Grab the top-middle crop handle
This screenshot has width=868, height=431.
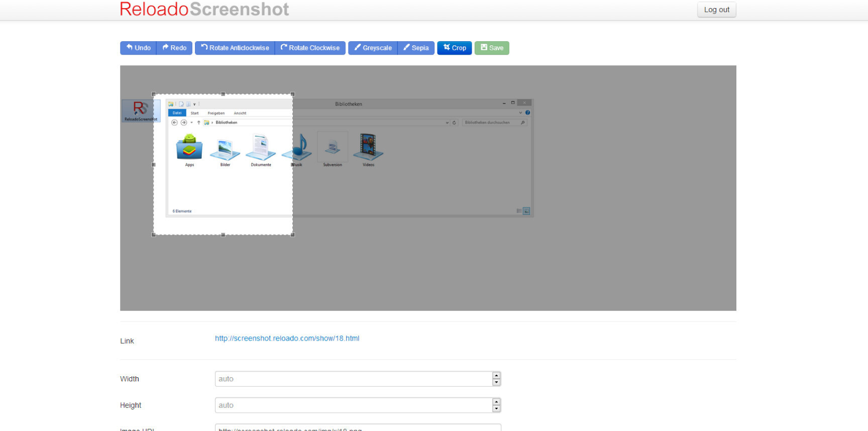click(223, 94)
